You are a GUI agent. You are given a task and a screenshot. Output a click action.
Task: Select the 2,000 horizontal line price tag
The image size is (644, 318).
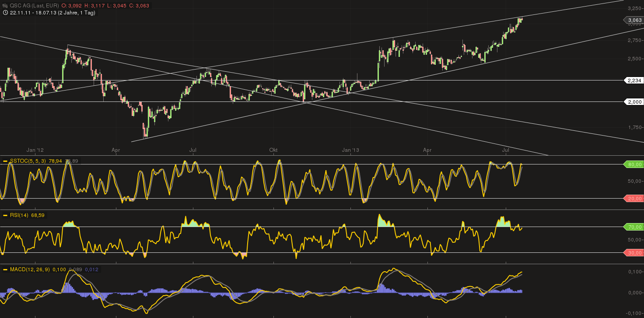pyautogui.click(x=633, y=101)
